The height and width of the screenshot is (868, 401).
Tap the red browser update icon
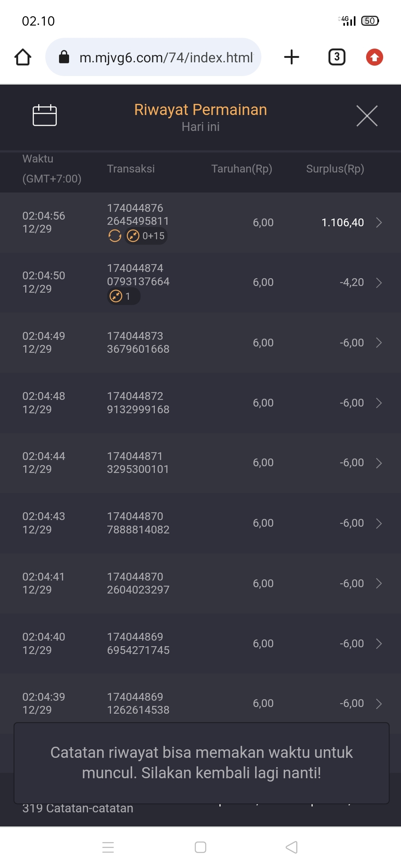374,57
